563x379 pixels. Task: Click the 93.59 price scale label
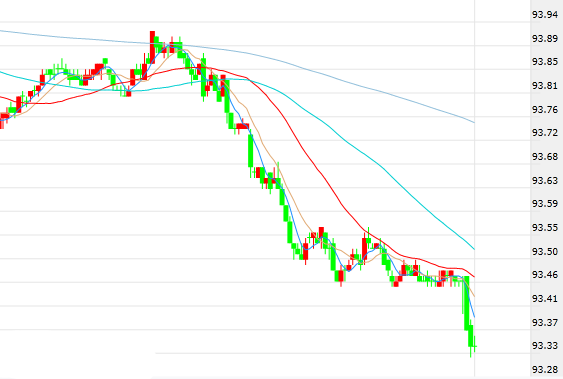(x=545, y=203)
